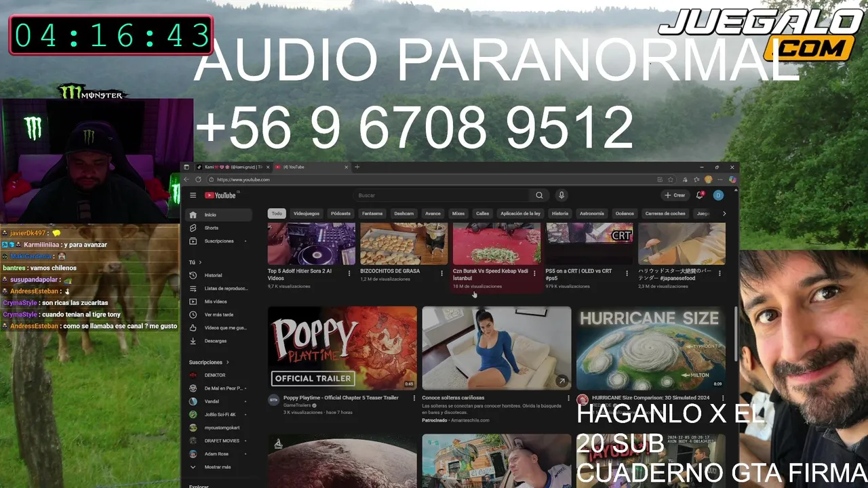Play the HURRICANE SIZE video thumbnail

(x=651, y=348)
